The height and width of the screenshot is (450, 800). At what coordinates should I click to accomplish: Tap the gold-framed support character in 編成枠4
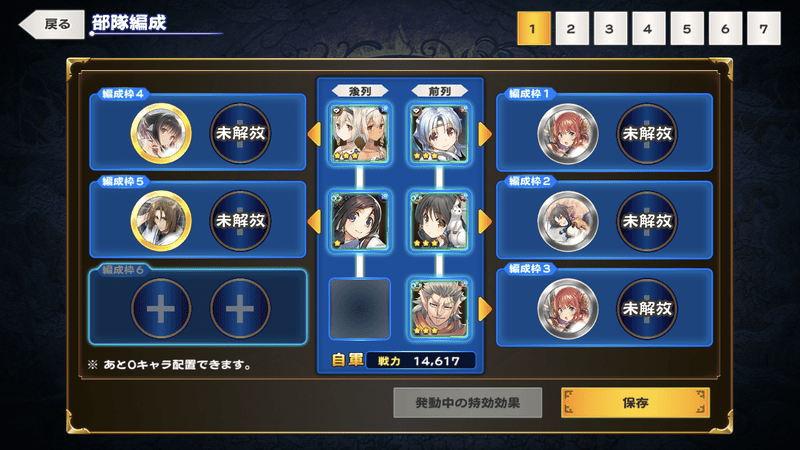coord(161,134)
